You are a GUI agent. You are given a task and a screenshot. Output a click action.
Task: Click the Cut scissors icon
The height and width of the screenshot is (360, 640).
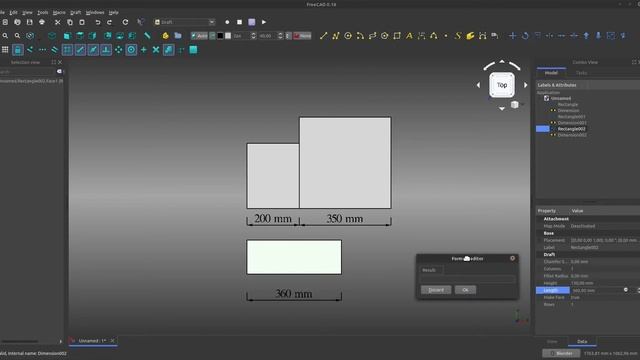[x=58, y=22]
